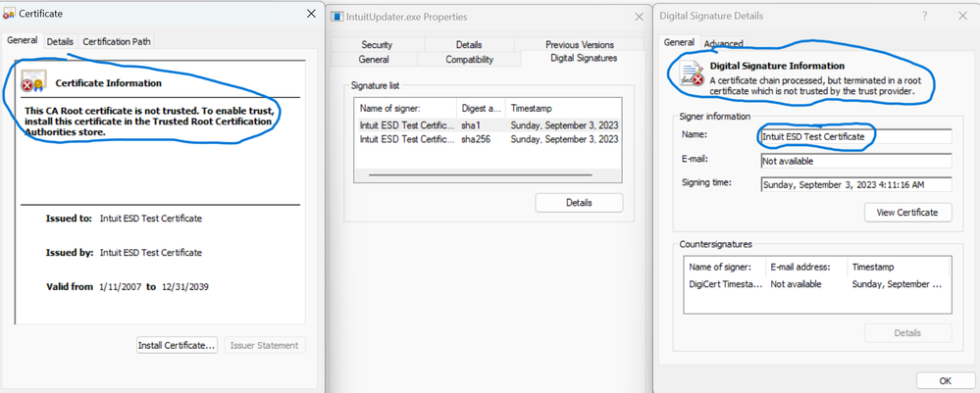
Task: Switch to the Advanced tab in Signature Details
Action: click(x=723, y=43)
